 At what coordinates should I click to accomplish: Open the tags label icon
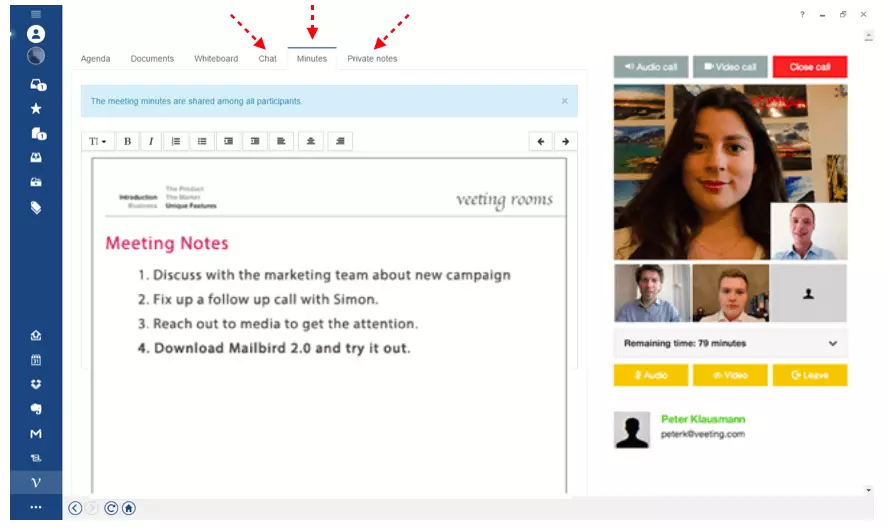pyautogui.click(x=36, y=208)
